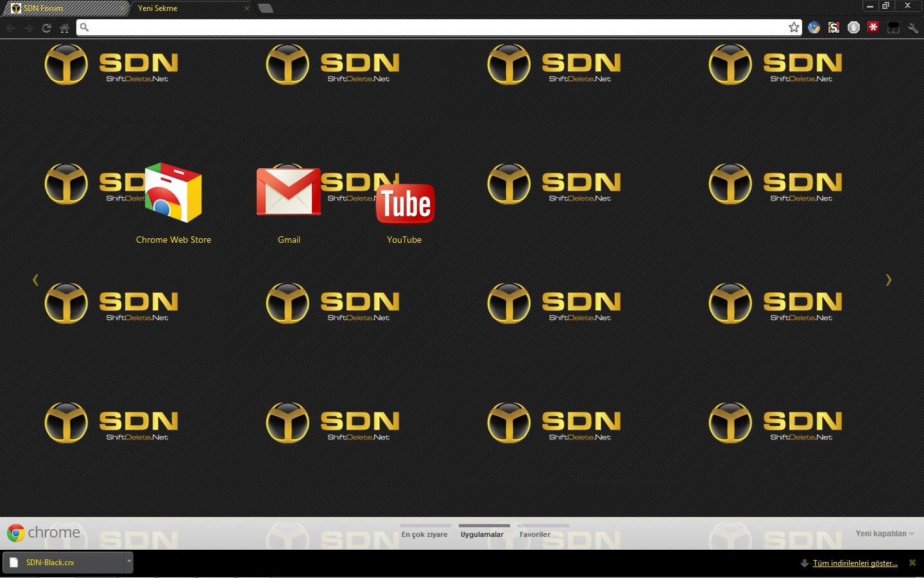Go to the next apps page
This screenshot has width=924, height=578.
(x=889, y=279)
